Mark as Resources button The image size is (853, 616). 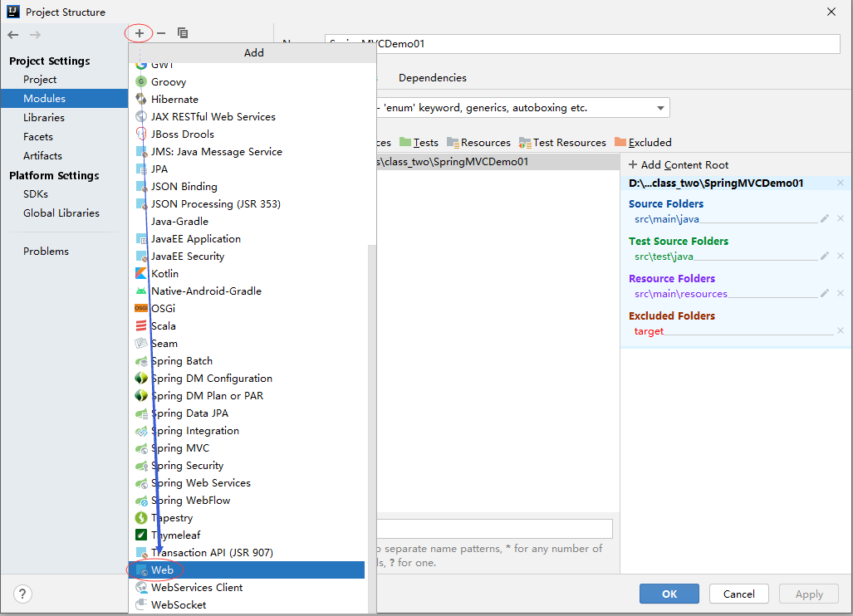[x=478, y=143]
